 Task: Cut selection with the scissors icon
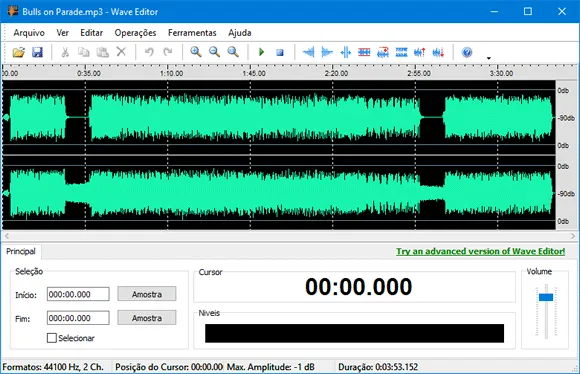(65, 52)
